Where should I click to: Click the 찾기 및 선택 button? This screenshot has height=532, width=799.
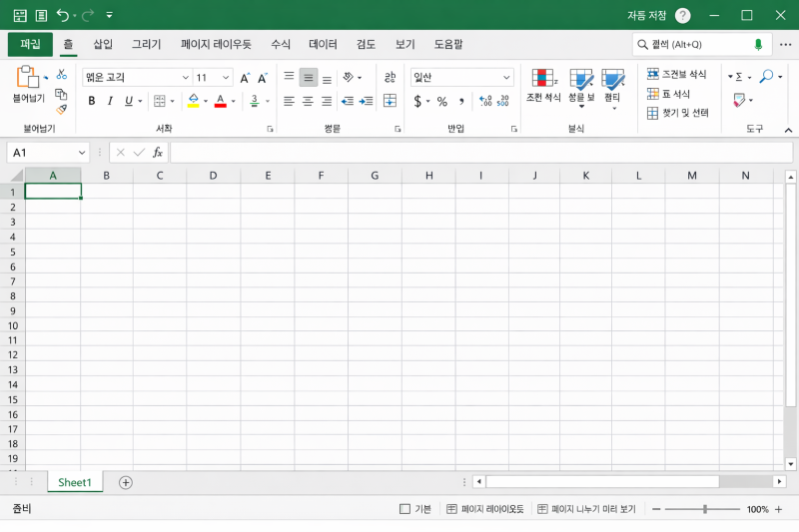tap(677, 113)
